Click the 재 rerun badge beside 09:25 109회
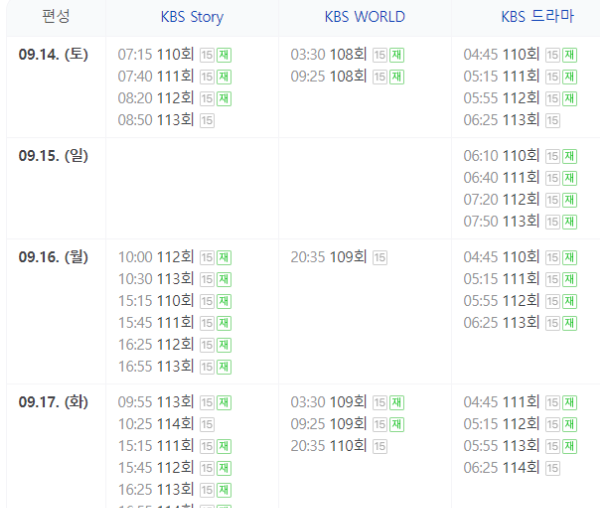The image size is (600, 508). click(397, 424)
